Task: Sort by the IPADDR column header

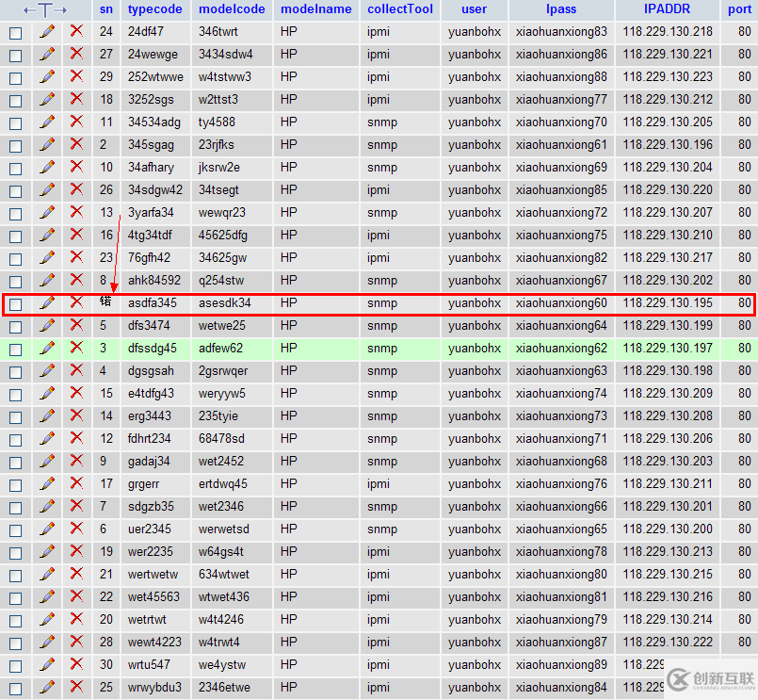Action: pyautogui.click(x=667, y=9)
